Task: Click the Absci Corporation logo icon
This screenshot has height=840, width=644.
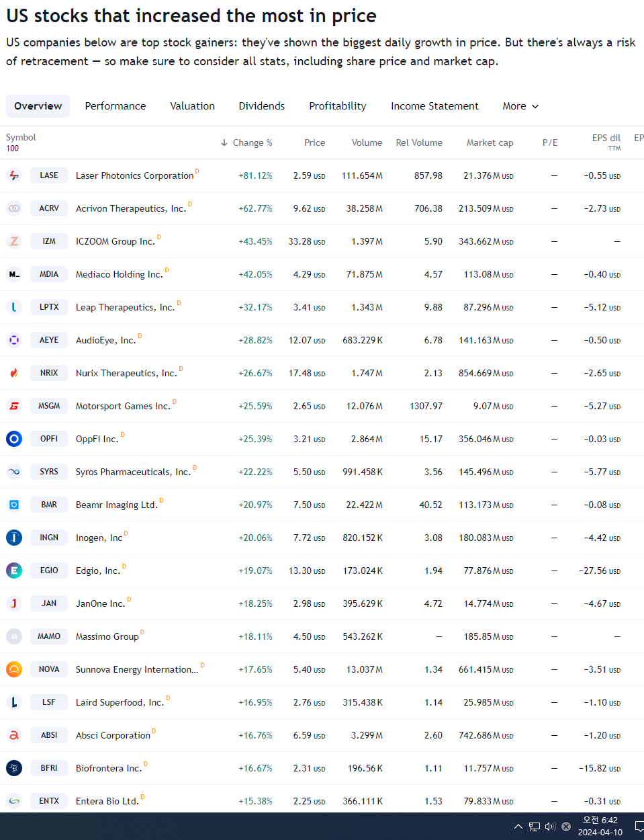Action: pos(14,735)
